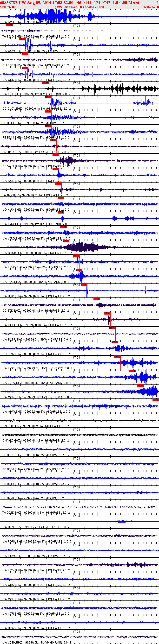Click the RMS noise scaling note in header
159x644 pixels.
[79, 7]
